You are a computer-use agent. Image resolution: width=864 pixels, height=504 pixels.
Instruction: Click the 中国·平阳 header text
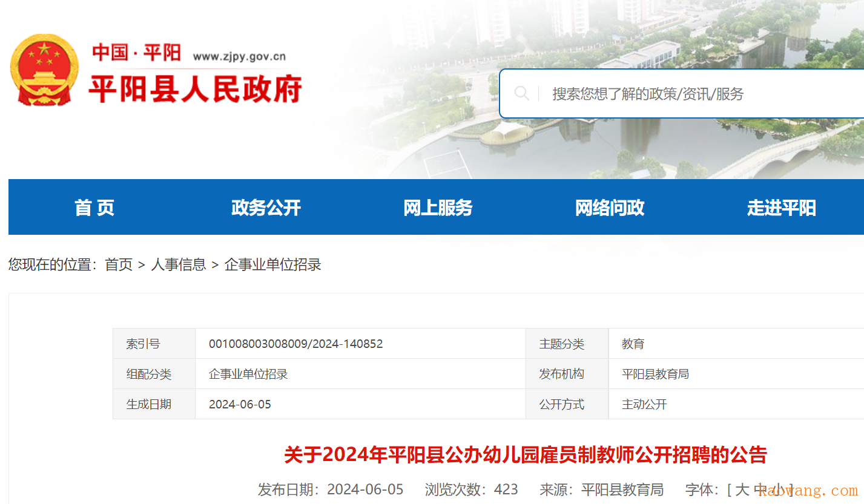click(136, 53)
